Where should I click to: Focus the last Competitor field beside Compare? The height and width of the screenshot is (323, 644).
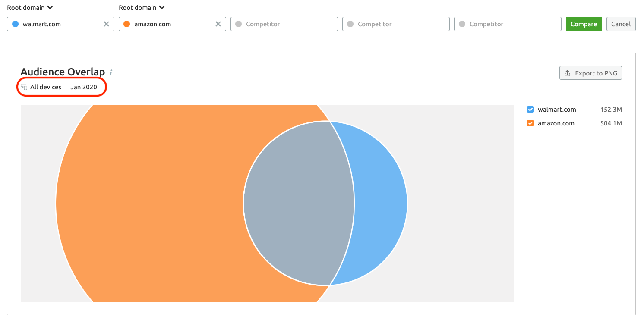pyautogui.click(x=508, y=24)
